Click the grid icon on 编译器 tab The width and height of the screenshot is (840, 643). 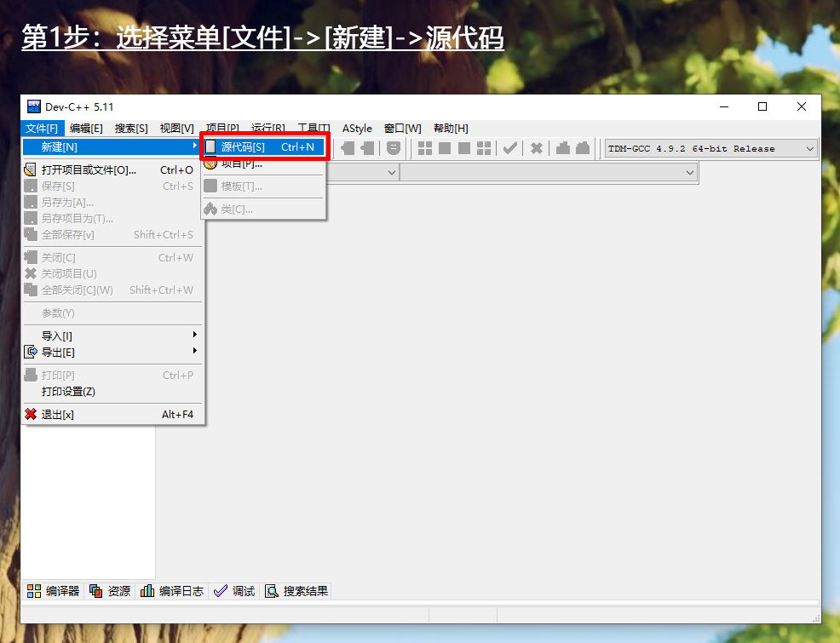click(34, 590)
